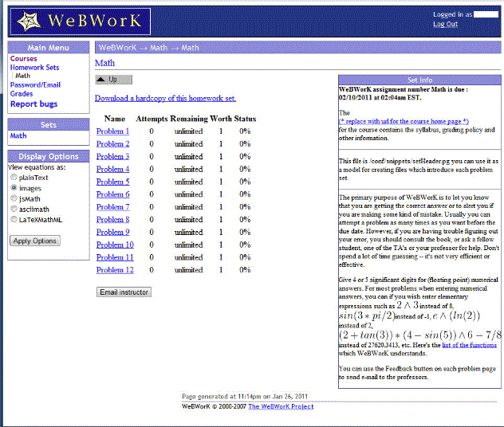Select the asciimath radio button
This screenshot has height=427, width=504.
pyautogui.click(x=14, y=209)
